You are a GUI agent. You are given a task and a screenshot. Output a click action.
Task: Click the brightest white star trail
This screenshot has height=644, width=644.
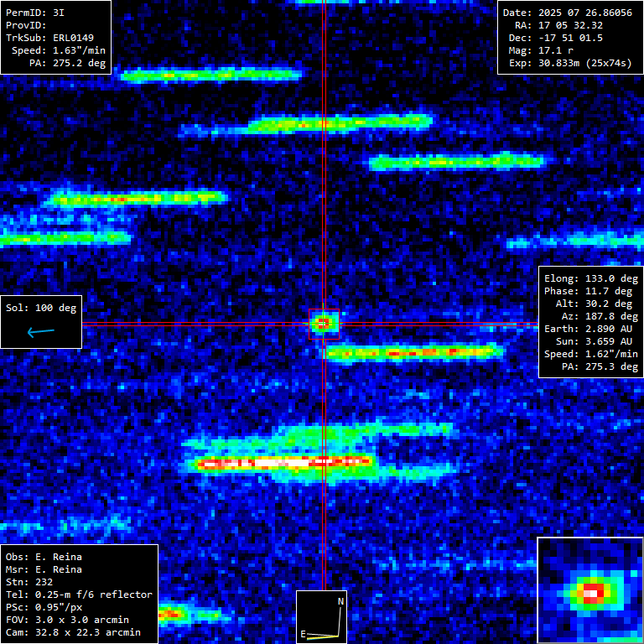point(283,462)
